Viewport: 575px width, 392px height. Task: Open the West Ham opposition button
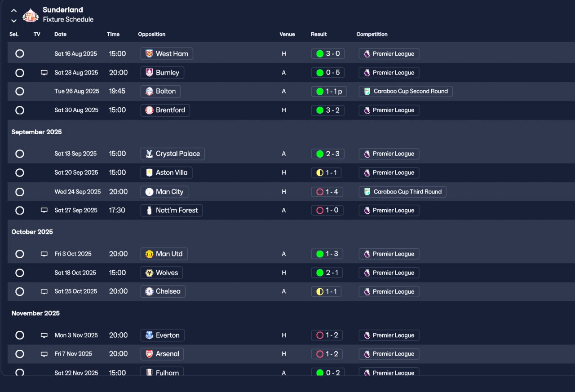167,54
